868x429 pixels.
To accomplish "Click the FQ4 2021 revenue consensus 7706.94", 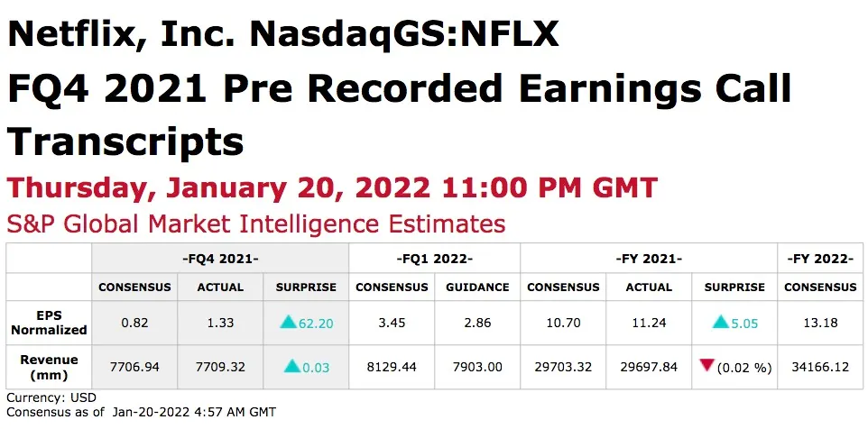I will [x=134, y=367].
